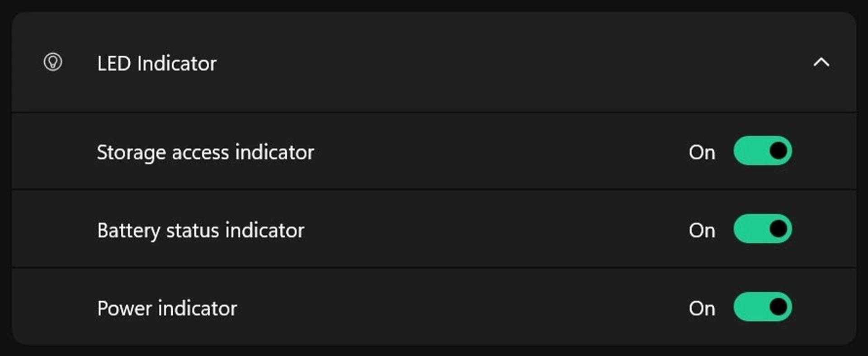
Task: Click the word LED in the section title
Action: pos(114,63)
